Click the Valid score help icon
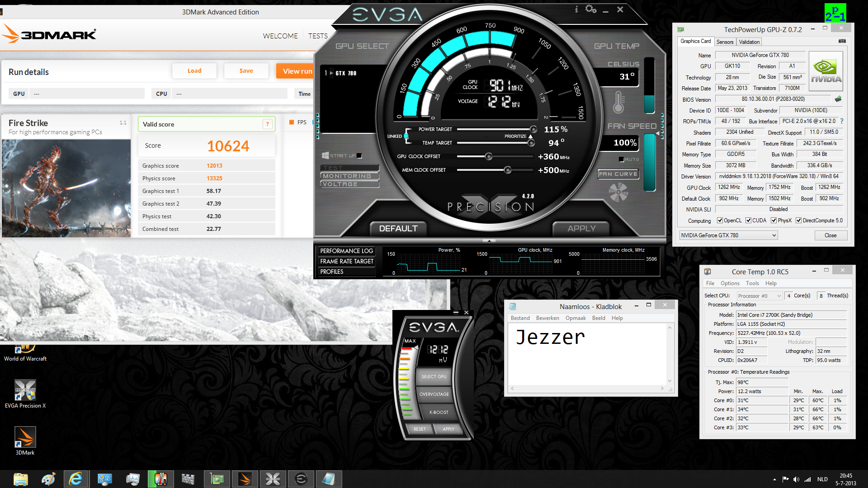The width and height of the screenshot is (868, 488). click(267, 124)
